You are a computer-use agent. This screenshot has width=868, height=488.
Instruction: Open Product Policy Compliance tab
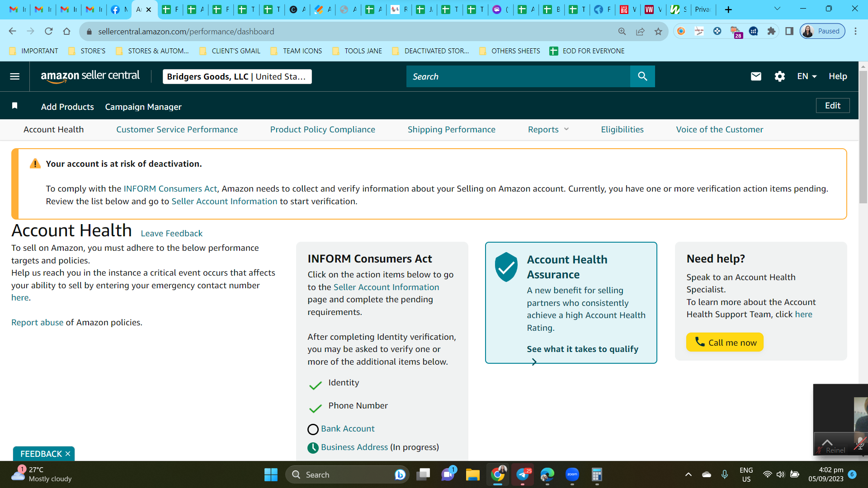322,130
